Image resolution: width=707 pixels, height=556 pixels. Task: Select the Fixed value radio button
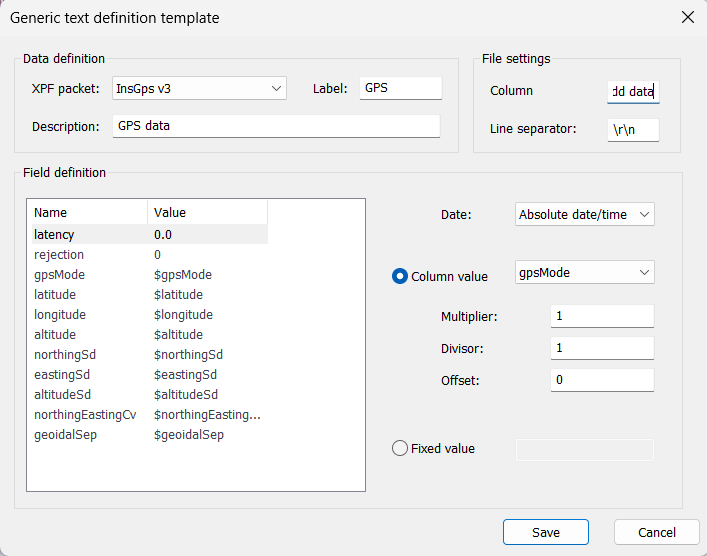click(400, 449)
